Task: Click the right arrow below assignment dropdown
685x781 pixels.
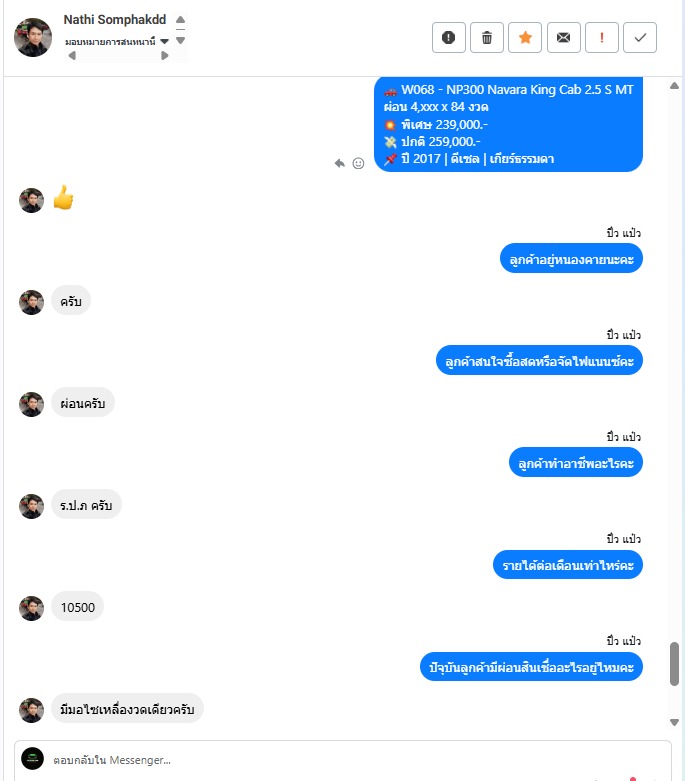Action: pyautogui.click(x=164, y=56)
